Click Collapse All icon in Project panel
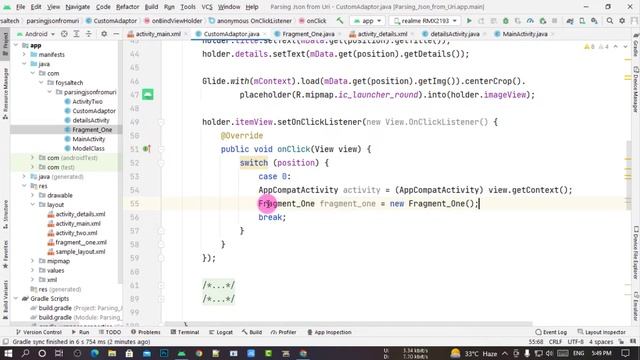The width and height of the screenshot is (640, 360). [88, 34]
